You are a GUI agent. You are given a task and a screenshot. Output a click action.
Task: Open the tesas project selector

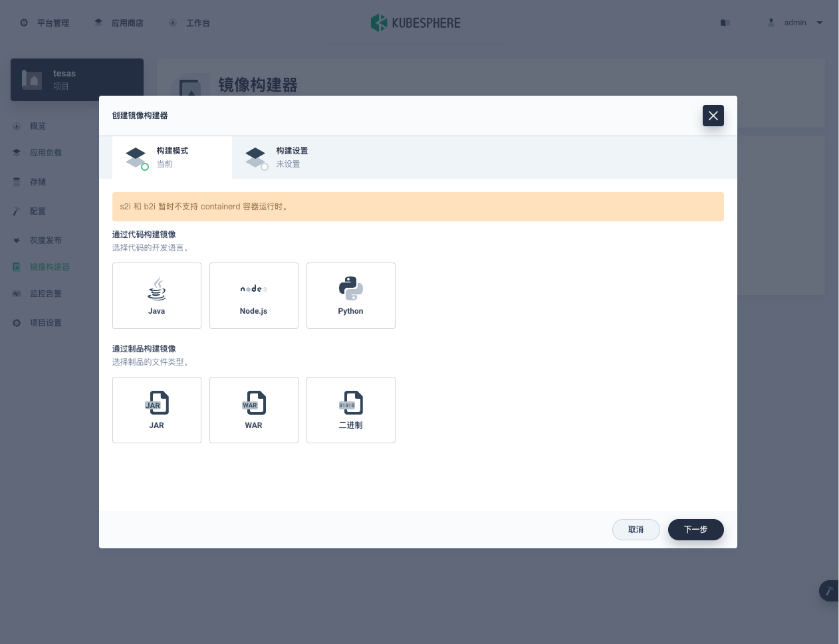(77, 80)
